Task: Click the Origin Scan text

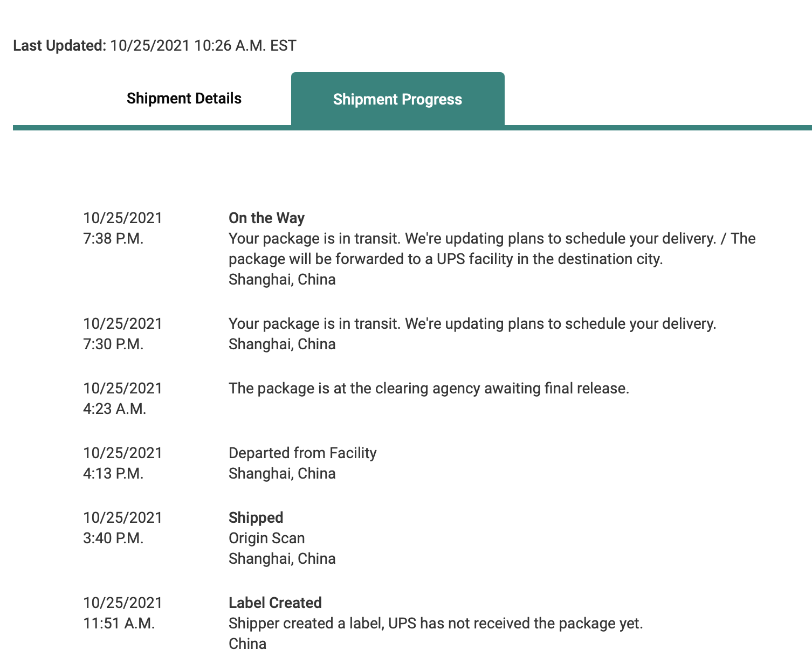Action: (266, 538)
